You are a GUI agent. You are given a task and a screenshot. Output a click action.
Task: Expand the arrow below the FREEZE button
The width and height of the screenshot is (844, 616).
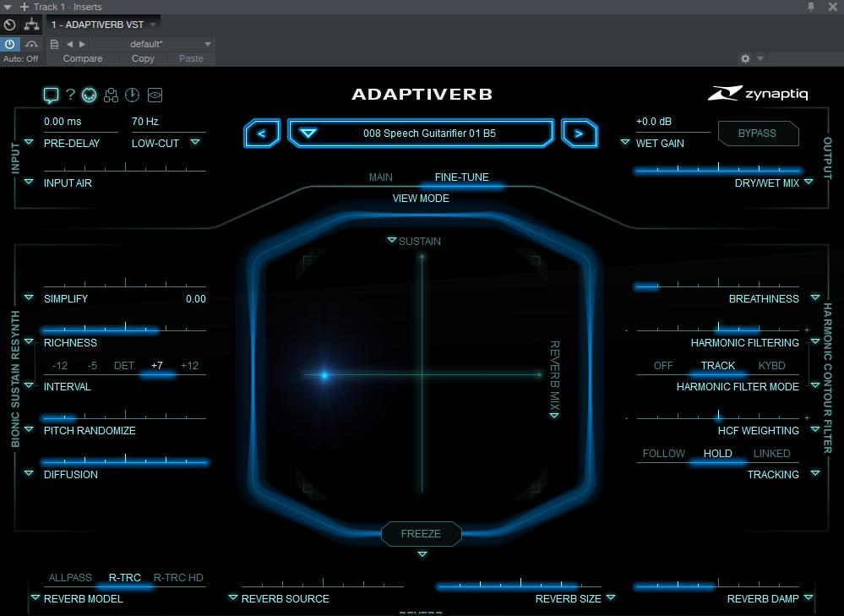point(422,554)
